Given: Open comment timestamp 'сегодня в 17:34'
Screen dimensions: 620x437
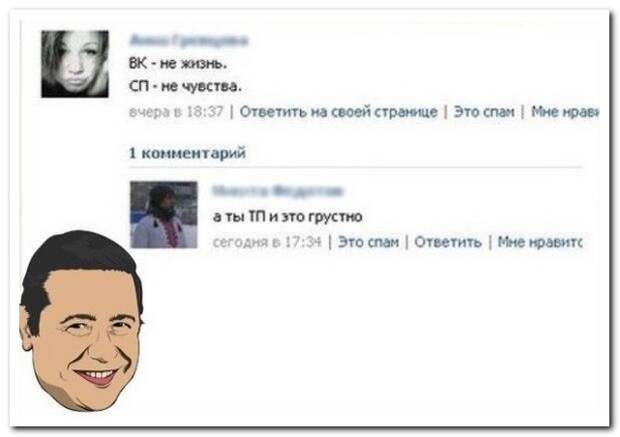Looking at the screenshot, I should [x=267, y=242].
